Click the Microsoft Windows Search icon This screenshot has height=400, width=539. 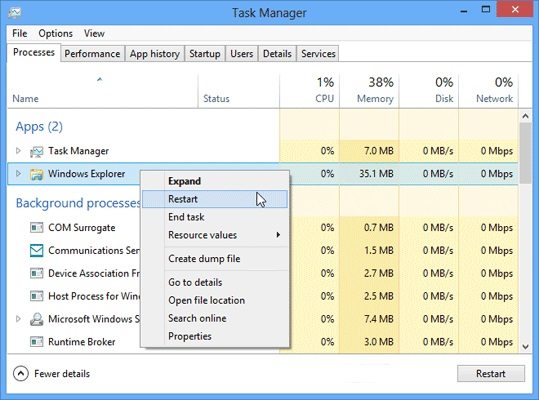tap(36, 319)
